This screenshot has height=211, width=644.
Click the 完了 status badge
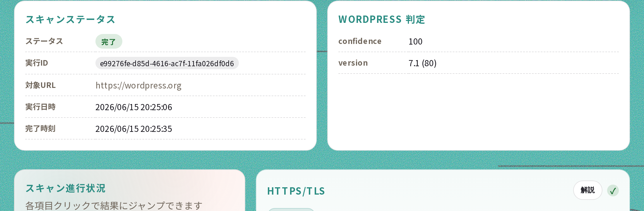tap(109, 42)
